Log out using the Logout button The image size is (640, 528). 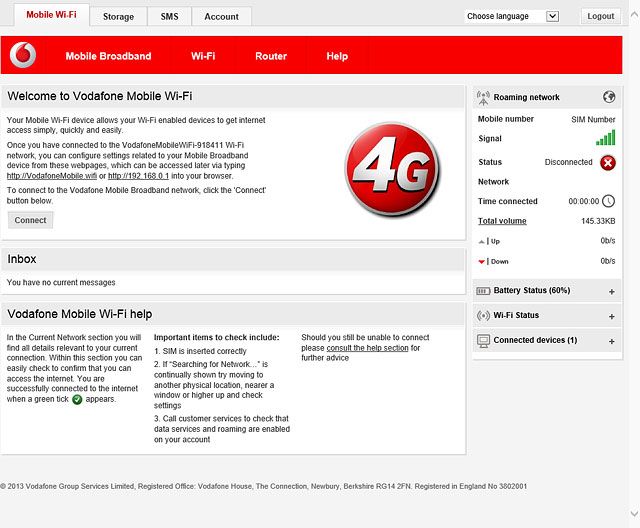click(x=600, y=16)
